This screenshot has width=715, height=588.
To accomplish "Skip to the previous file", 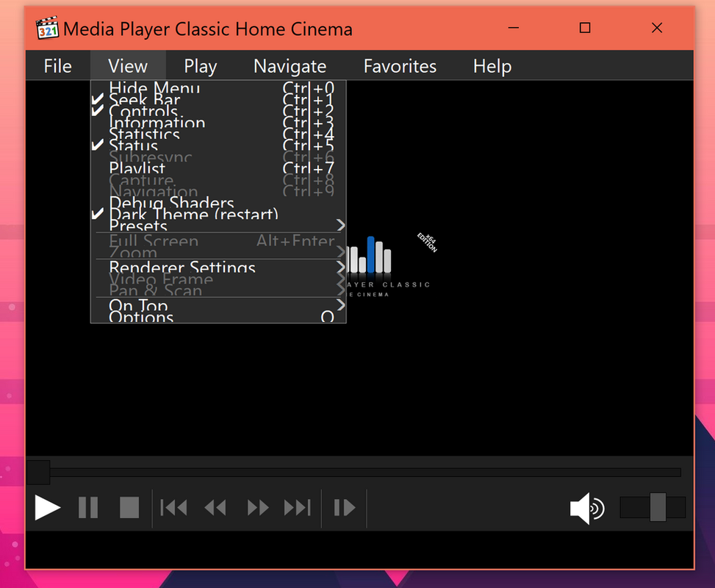I will click(x=173, y=508).
